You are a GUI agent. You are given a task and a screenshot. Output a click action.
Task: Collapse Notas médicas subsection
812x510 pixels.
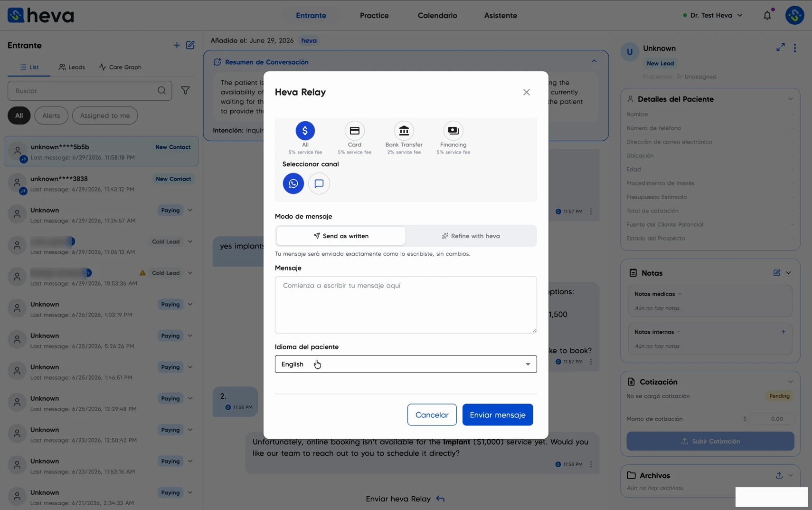point(680,294)
